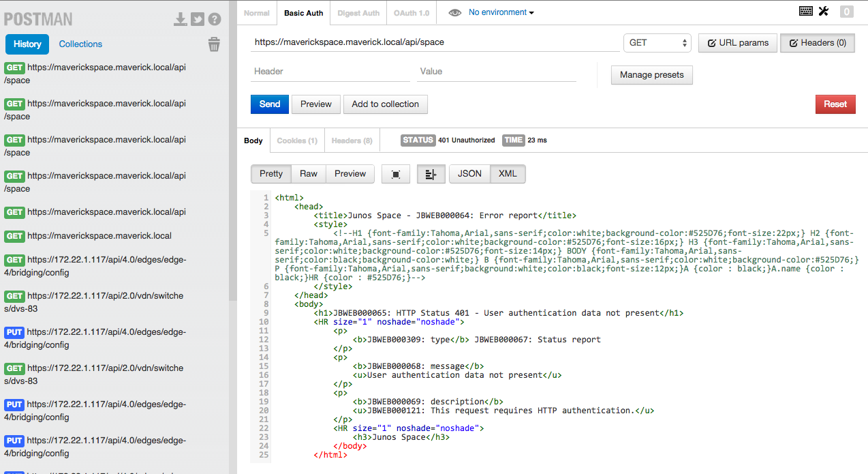The image size is (868, 474).
Task: Format the response as JSON
Action: [469, 174]
